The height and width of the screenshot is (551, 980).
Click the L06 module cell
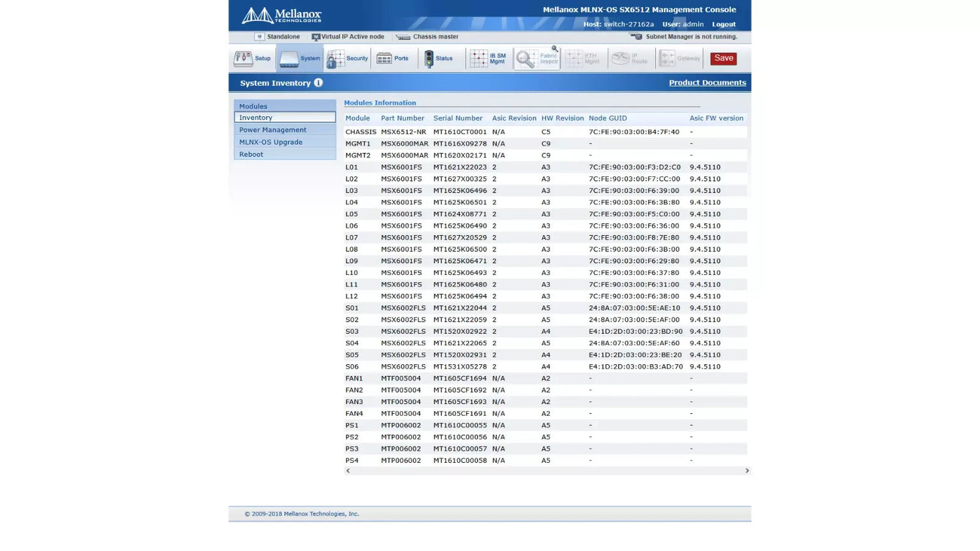pos(351,226)
